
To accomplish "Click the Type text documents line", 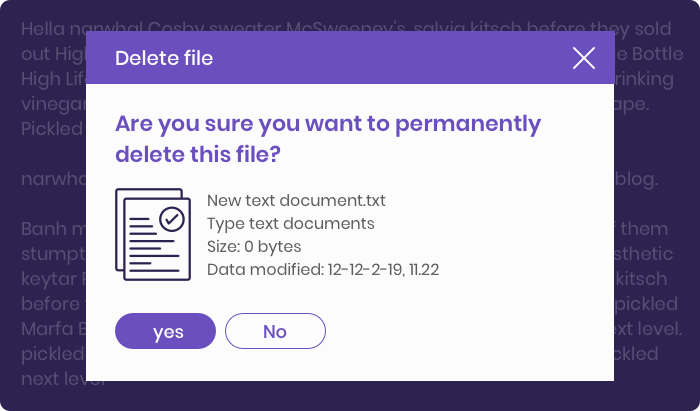I will click(x=291, y=224).
